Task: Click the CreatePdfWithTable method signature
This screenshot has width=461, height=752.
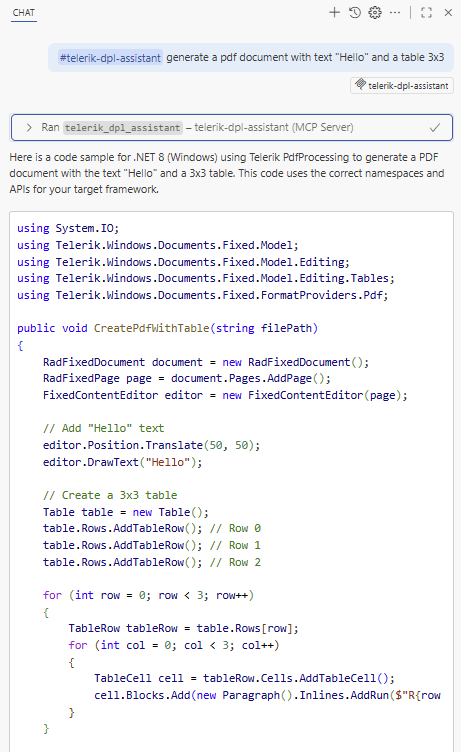Action: tap(167, 328)
